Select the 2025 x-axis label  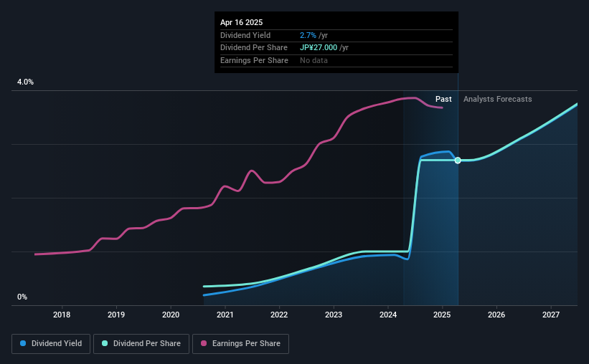tap(442, 315)
